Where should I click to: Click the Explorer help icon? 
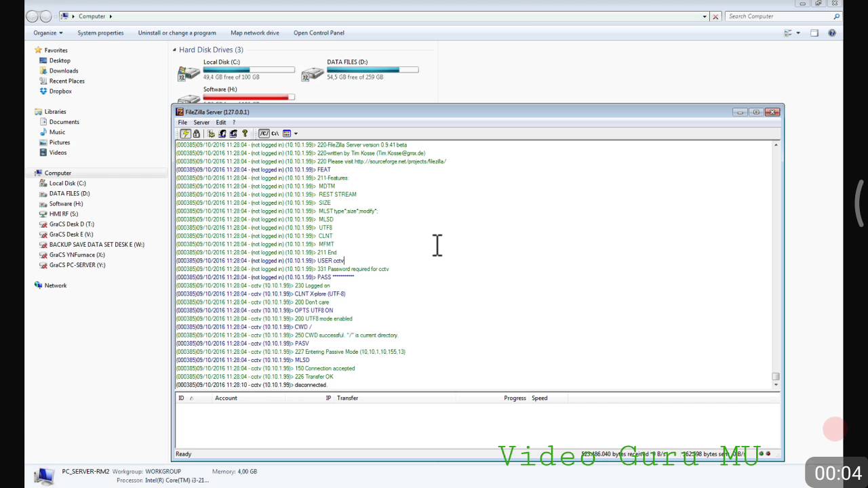coord(832,33)
